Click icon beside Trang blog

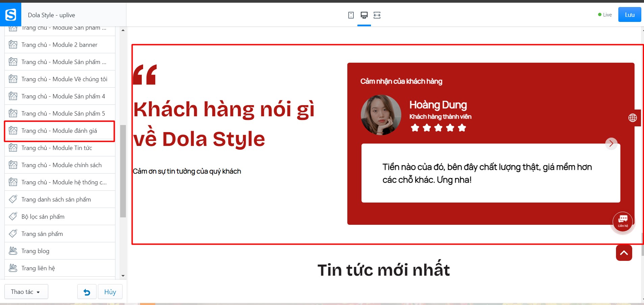(x=13, y=251)
